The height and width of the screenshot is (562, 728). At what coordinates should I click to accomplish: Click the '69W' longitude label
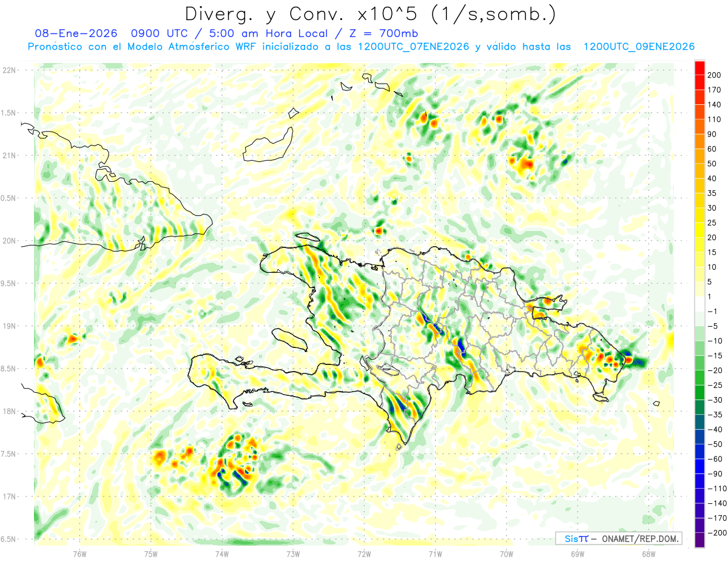(x=578, y=553)
